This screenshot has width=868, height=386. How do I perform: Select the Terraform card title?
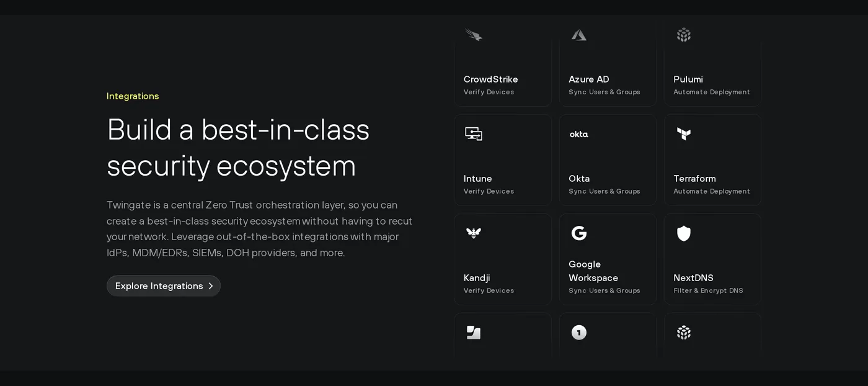coord(695,179)
